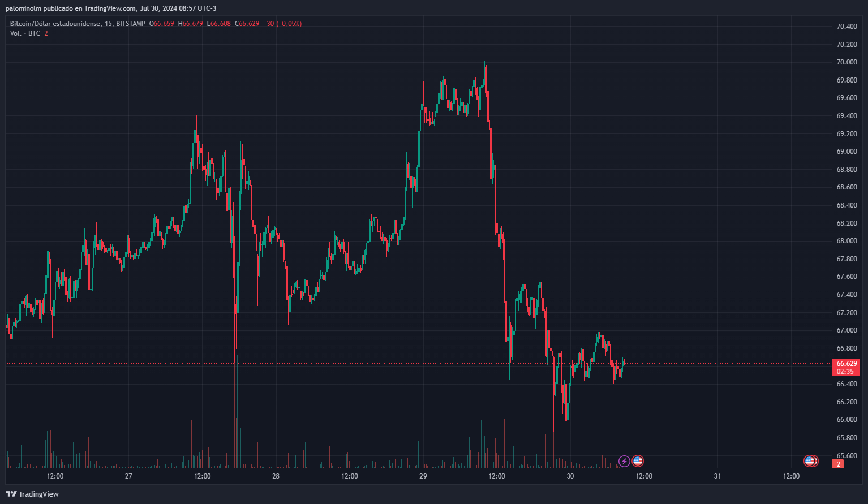
Task: Select the current price label 66.629
Action: [x=846, y=364]
